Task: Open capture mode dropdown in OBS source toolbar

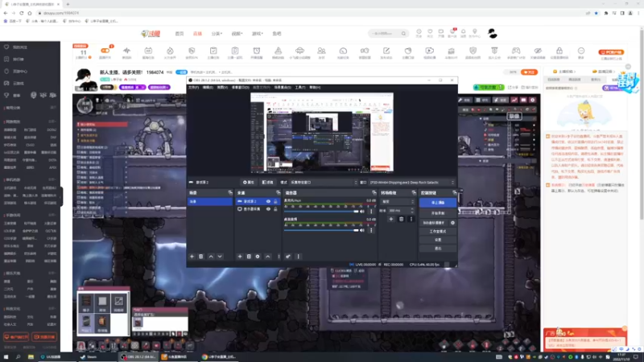Action: (x=324, y=183)
